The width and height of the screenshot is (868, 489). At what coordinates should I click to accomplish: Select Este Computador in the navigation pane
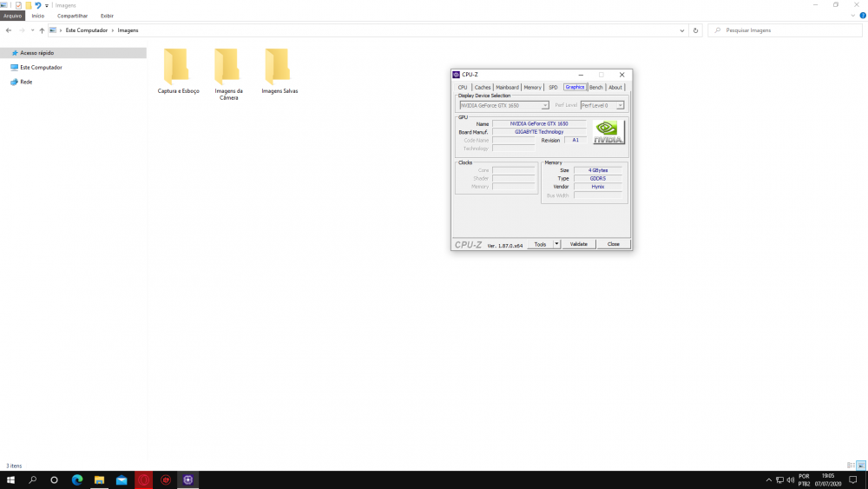click(x=40, y=67)
